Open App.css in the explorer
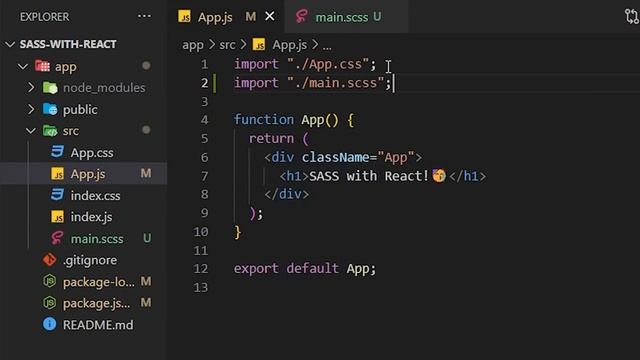640x360 pixels. pyautogui.click(x=92, y=153)
